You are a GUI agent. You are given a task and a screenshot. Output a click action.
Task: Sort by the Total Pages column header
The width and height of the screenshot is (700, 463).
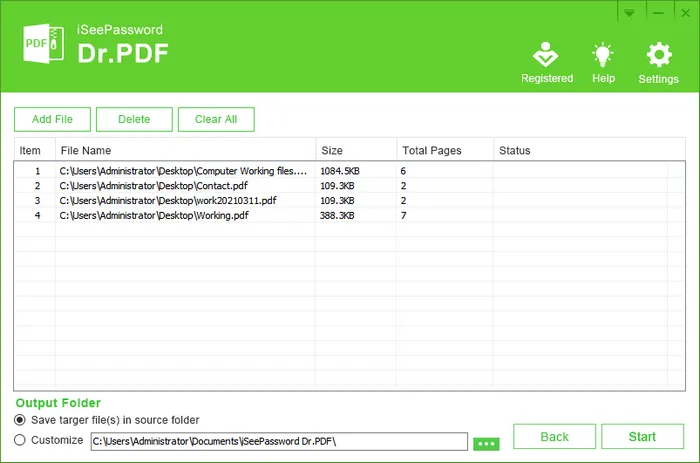445,150
